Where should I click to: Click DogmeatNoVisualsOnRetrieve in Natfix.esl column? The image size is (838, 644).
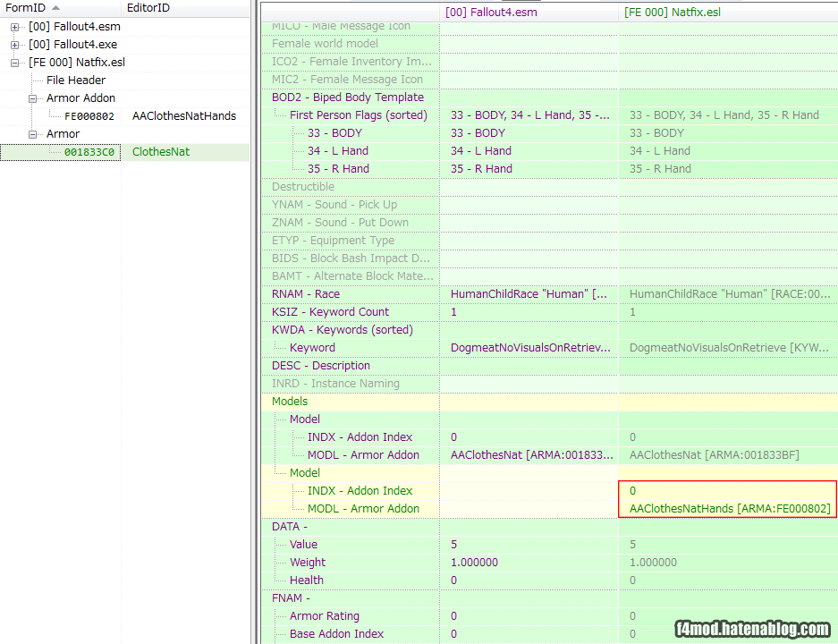pyautogui.click(x=729, y=348)
